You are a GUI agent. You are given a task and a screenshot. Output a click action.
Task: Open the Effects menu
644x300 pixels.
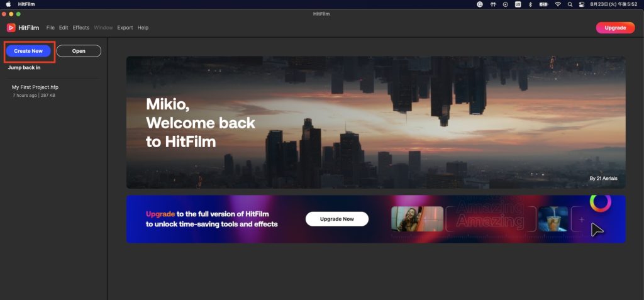[x=81, y=28]
